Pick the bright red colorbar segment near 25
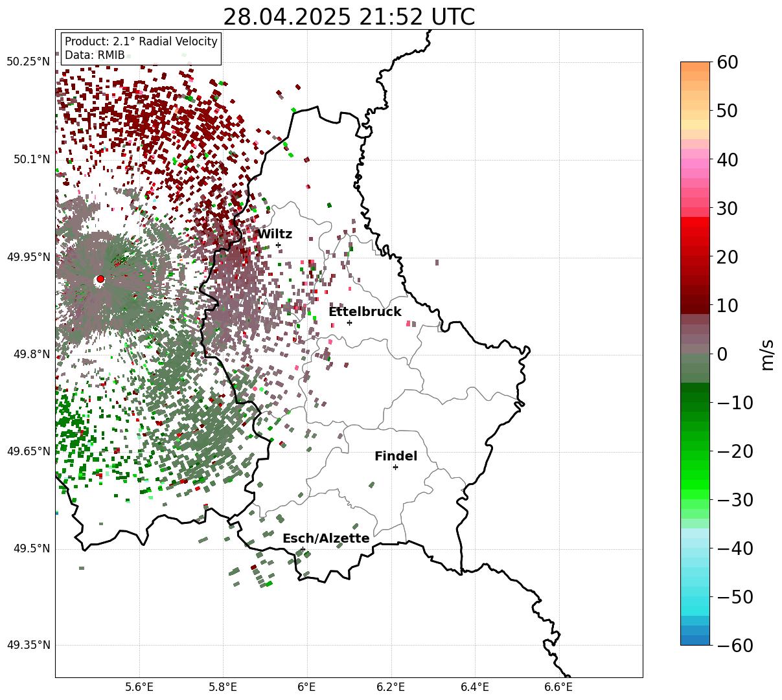 [695, 231]
